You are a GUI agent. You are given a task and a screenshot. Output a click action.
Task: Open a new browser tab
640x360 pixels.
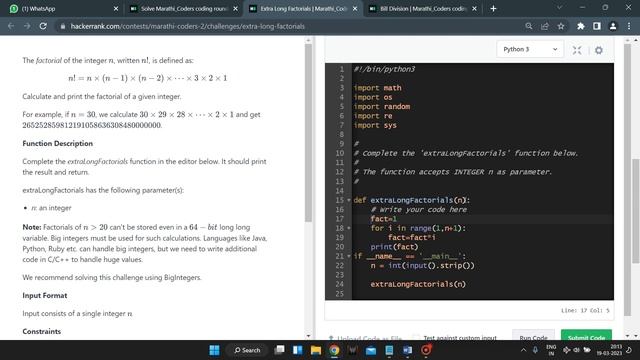coord(493,9)
